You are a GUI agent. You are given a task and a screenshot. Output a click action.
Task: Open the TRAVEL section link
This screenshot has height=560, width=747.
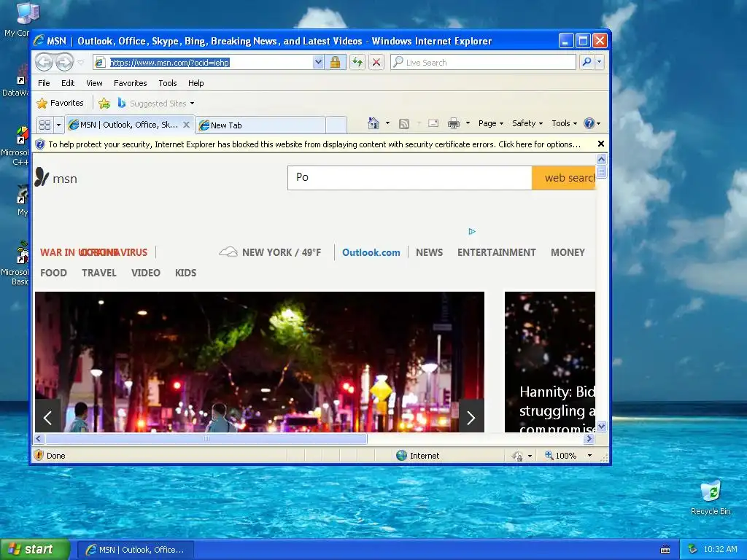tap(99, 273)
